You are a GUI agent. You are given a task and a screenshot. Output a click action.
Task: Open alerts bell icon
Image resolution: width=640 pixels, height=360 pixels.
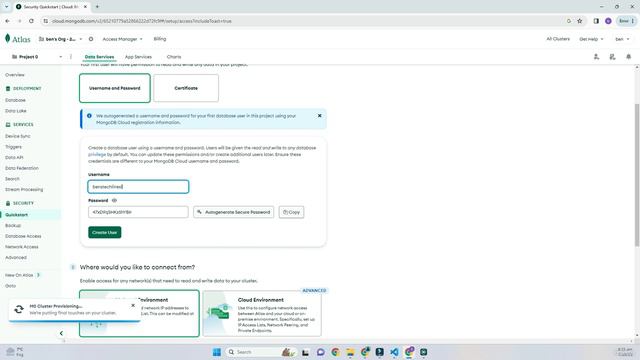point(629,57)
